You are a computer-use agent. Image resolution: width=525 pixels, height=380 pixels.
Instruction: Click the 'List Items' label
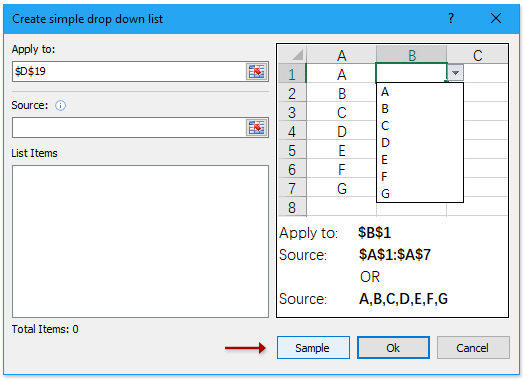(x=34, y=153)
